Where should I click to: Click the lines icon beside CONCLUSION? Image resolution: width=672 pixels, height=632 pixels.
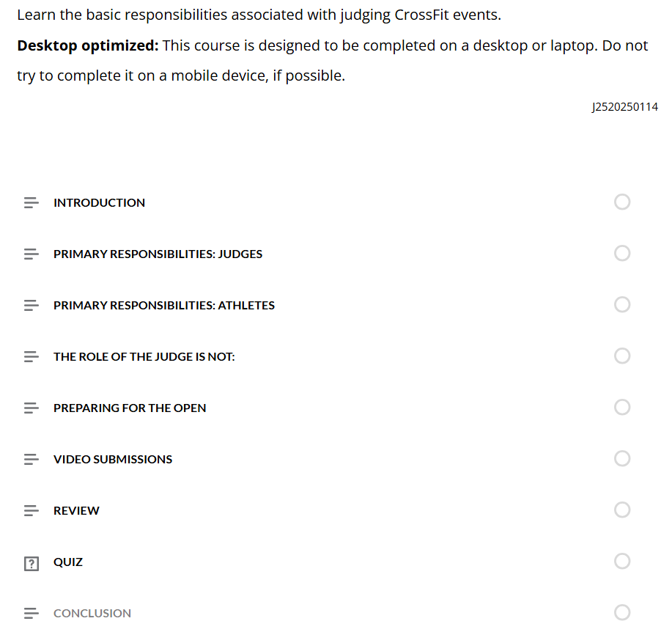click(x=32, y=613)
